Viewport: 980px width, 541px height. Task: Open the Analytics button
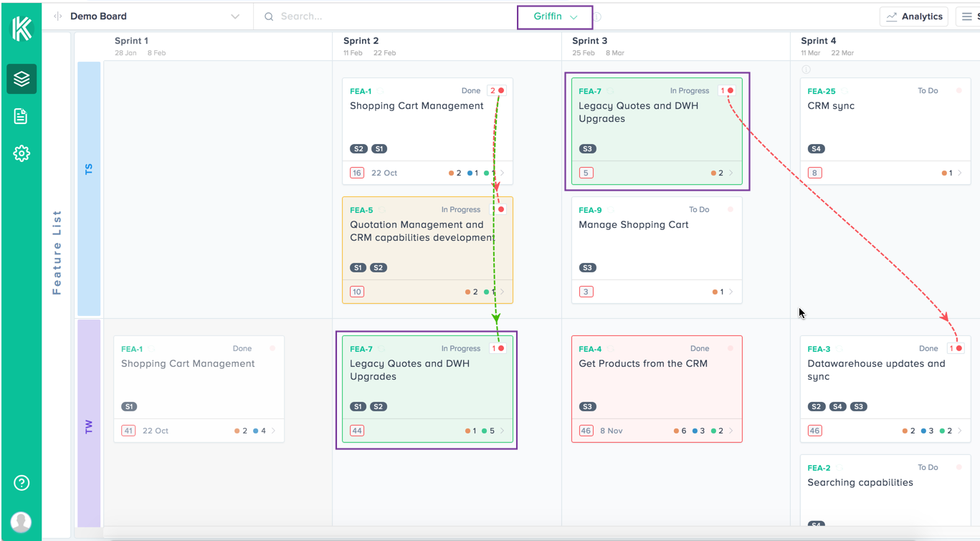(914, 16)
